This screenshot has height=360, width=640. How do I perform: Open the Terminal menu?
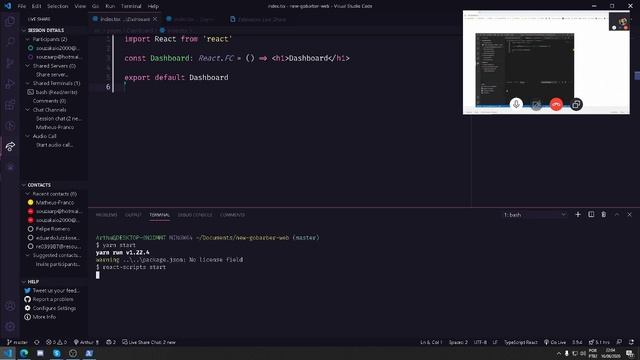131,6
